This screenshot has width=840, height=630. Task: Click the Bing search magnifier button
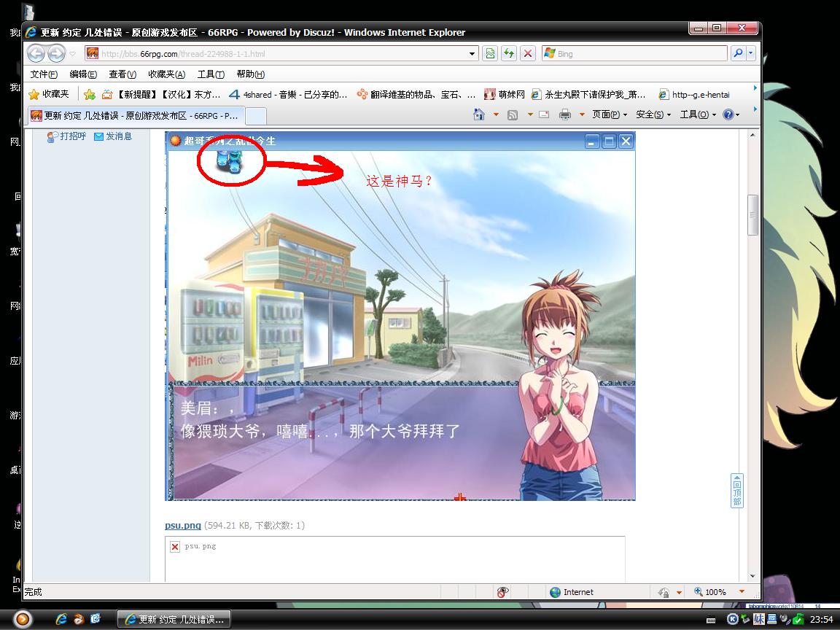[738, 53]
